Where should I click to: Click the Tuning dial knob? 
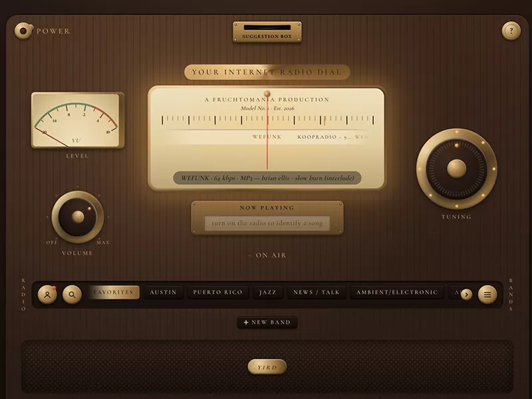coord(457,169)
